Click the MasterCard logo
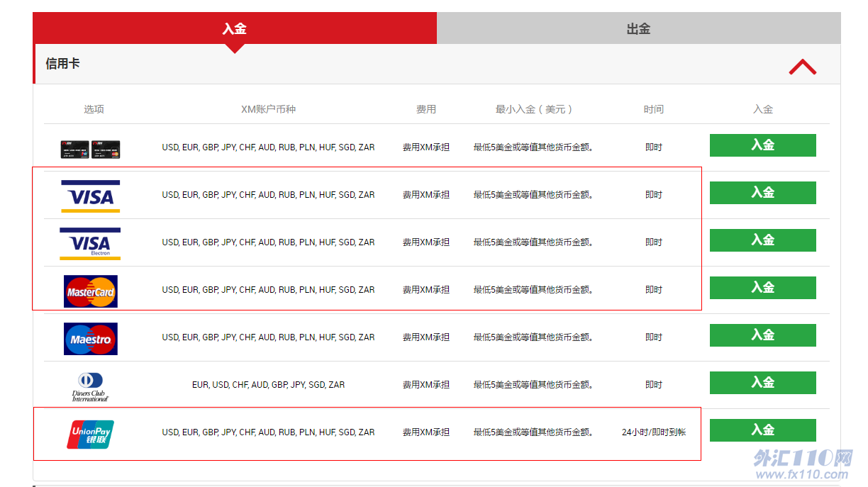This screenshot has width=868, height=487. (x=91, y=291)
